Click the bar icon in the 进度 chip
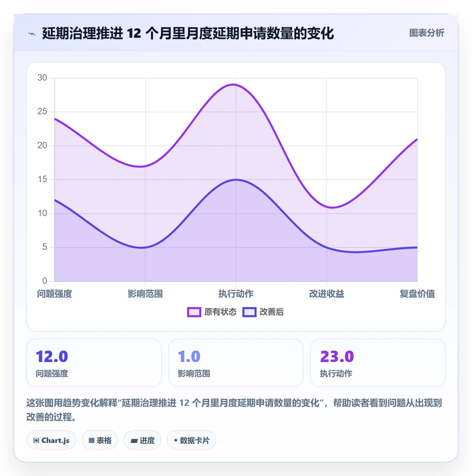This screenshot has height=476, width=472. coord(134,441)
